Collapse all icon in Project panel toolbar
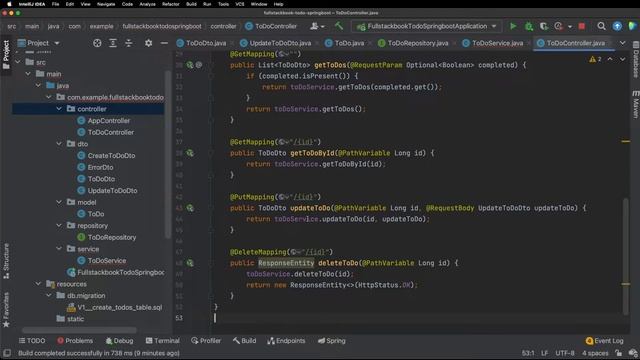This screenshot has height=360, width=640. pos(129,43)
